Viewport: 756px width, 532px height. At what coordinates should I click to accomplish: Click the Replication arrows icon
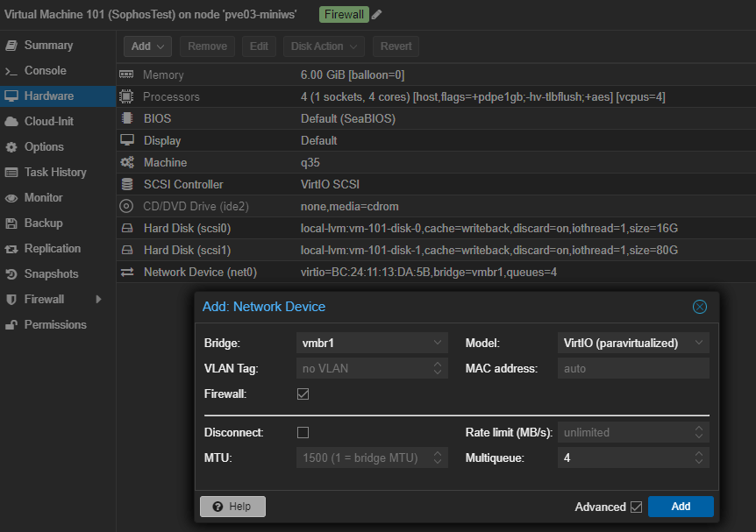tap(11, 249)
